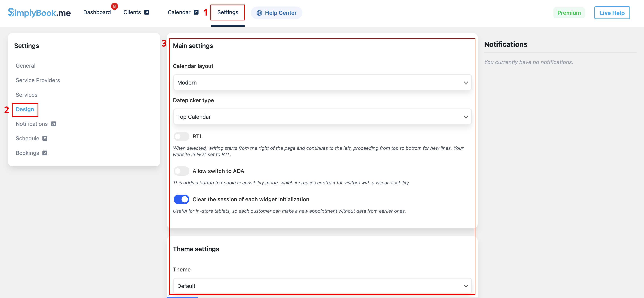Switch to the Settings tab
This screenshot has width=644, height=298.
(x=228, y=12)
